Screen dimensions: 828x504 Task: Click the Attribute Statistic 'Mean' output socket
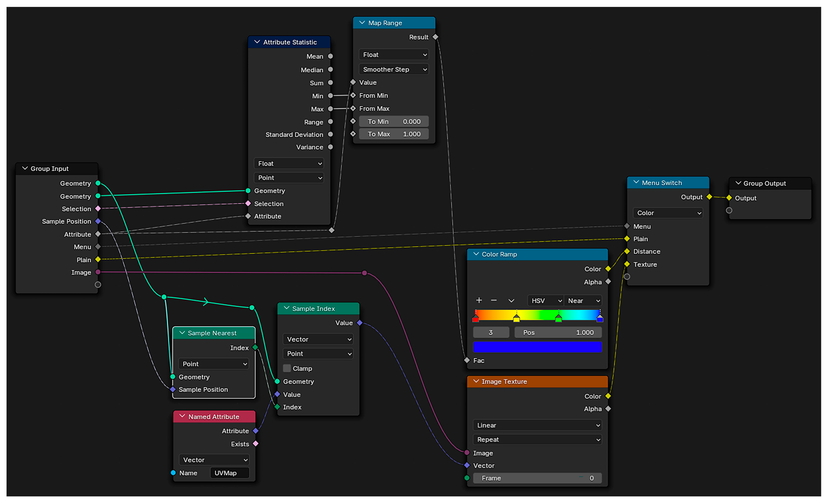330,56
